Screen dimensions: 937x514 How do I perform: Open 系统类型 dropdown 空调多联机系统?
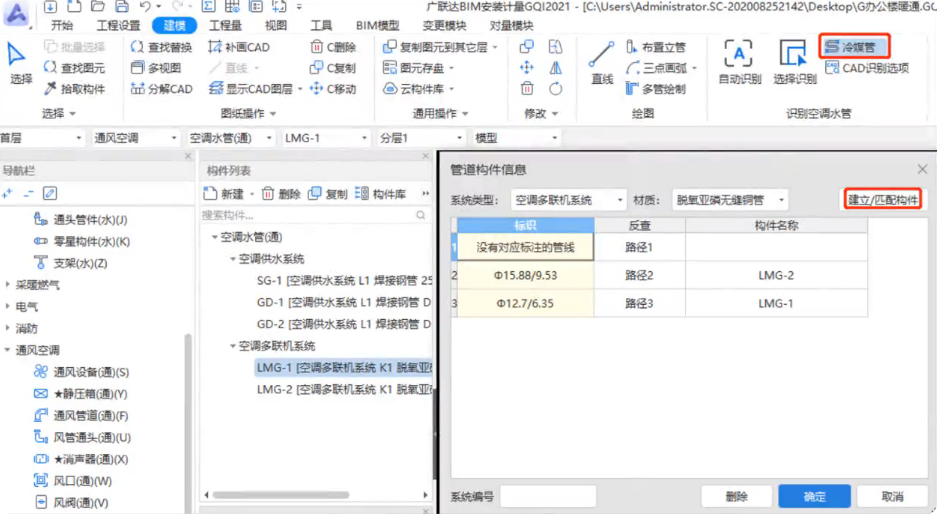click(568, 200)
